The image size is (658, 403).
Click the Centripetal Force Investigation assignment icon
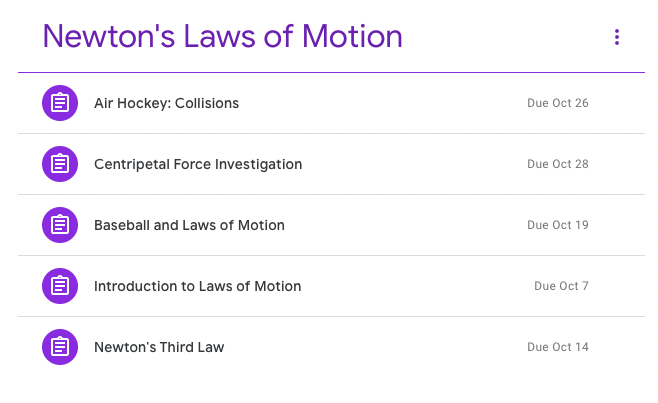(60, 164)
